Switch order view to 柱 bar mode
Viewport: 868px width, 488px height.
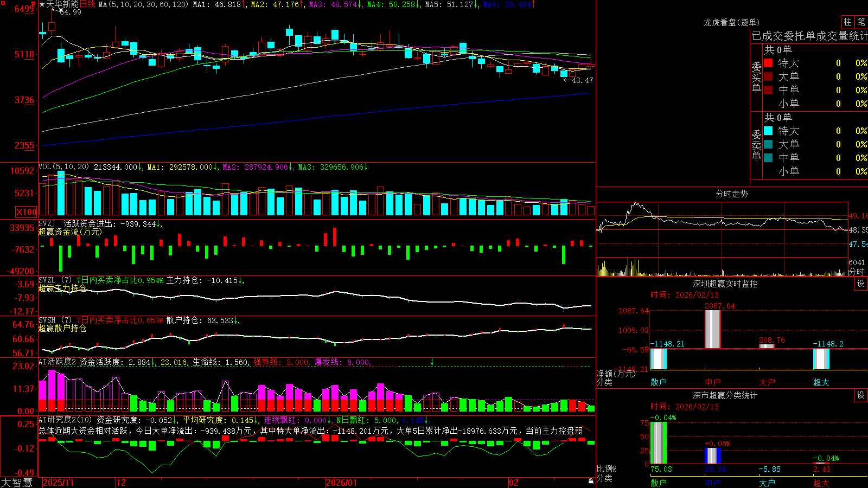coord(847,22)
